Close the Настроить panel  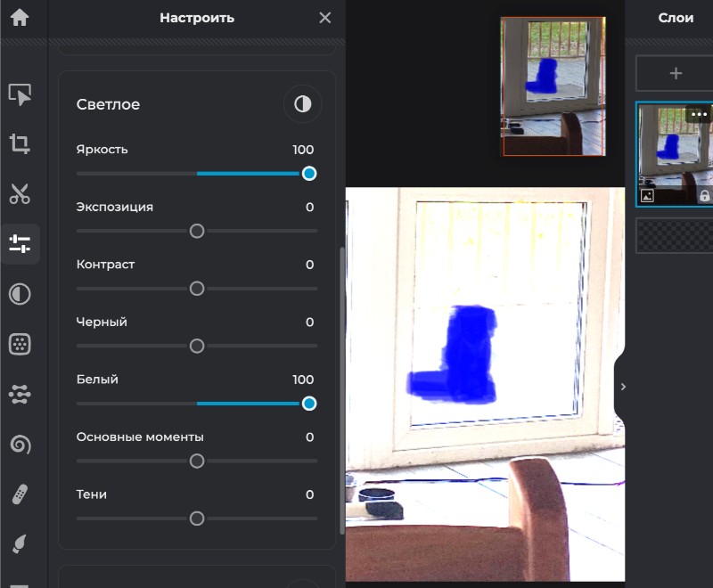[x=324, y=18]
